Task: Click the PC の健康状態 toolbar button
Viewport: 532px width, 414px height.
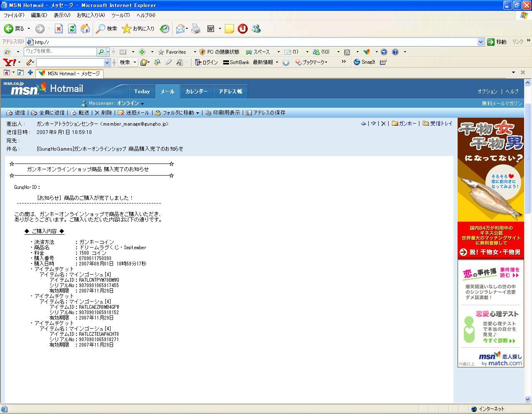Action: 219,52
